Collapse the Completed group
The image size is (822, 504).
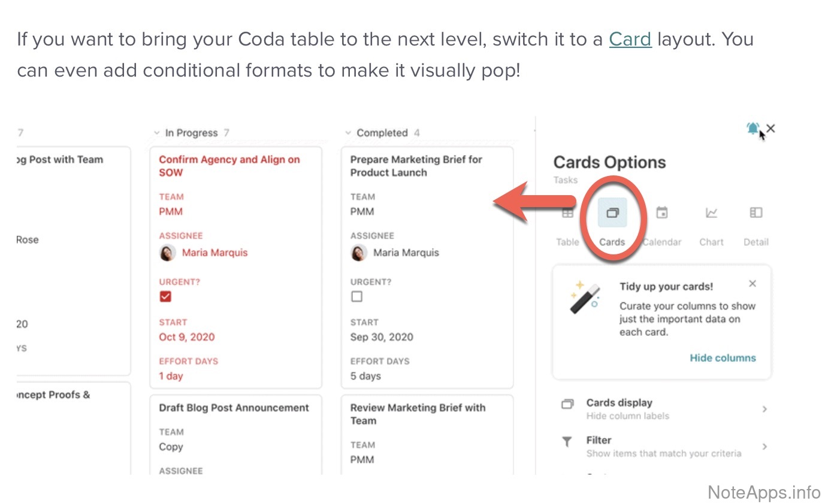tap(349, 133)
